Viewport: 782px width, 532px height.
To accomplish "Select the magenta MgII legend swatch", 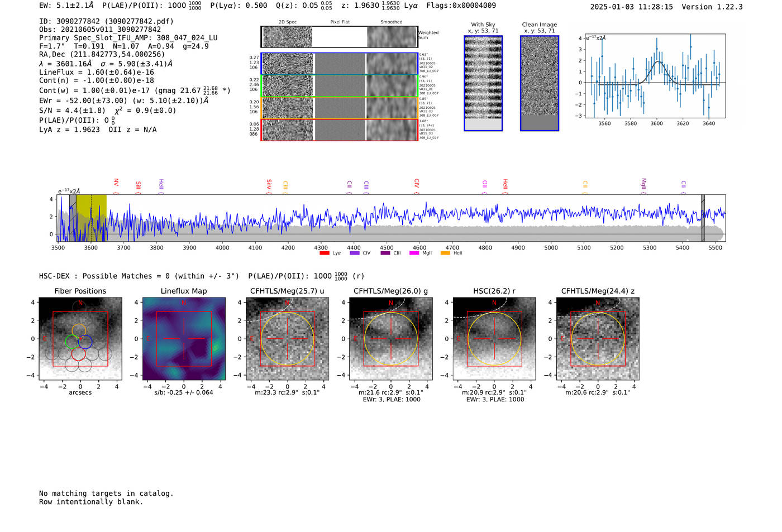I will (x=414, y=253).
